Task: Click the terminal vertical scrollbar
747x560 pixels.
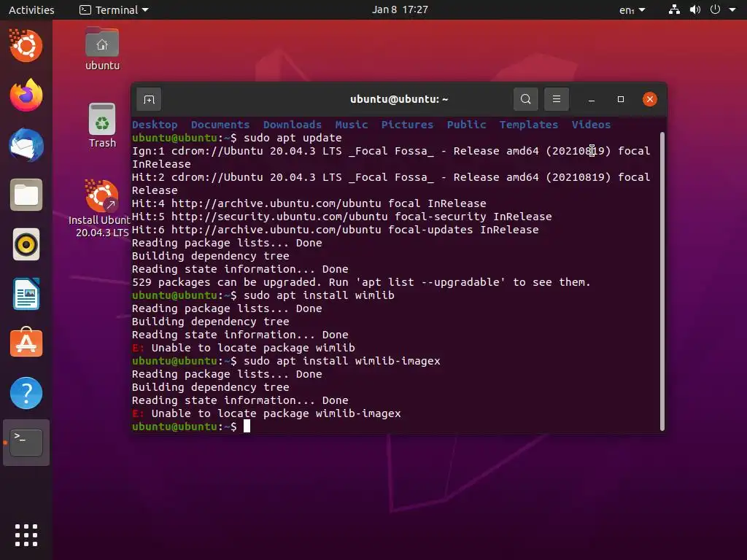Action: tap(662, 281)
